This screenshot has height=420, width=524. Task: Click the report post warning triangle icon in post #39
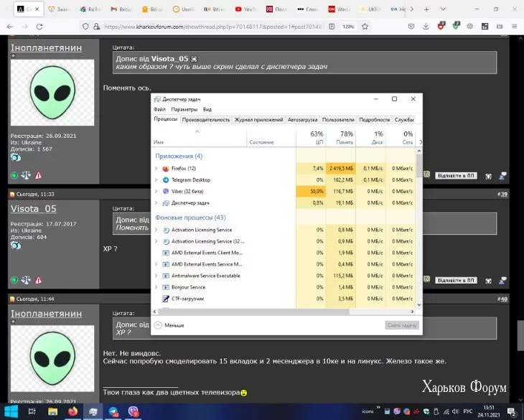point(38,280)
